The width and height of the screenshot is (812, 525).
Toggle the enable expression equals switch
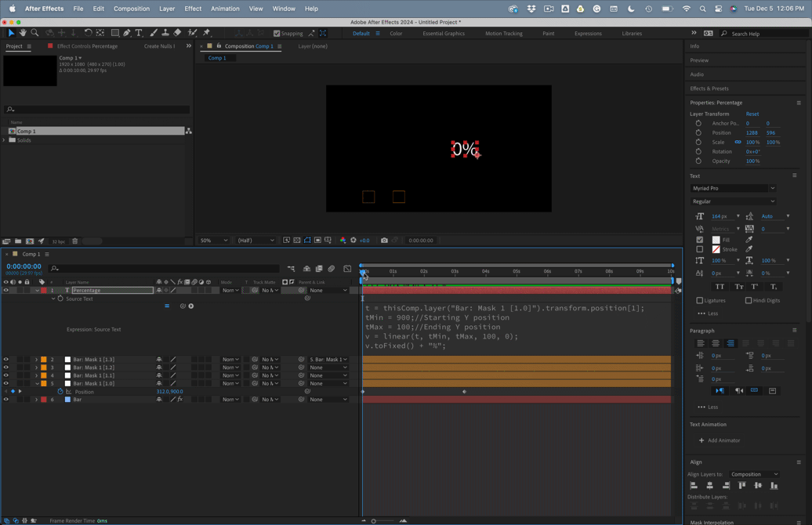167,306
